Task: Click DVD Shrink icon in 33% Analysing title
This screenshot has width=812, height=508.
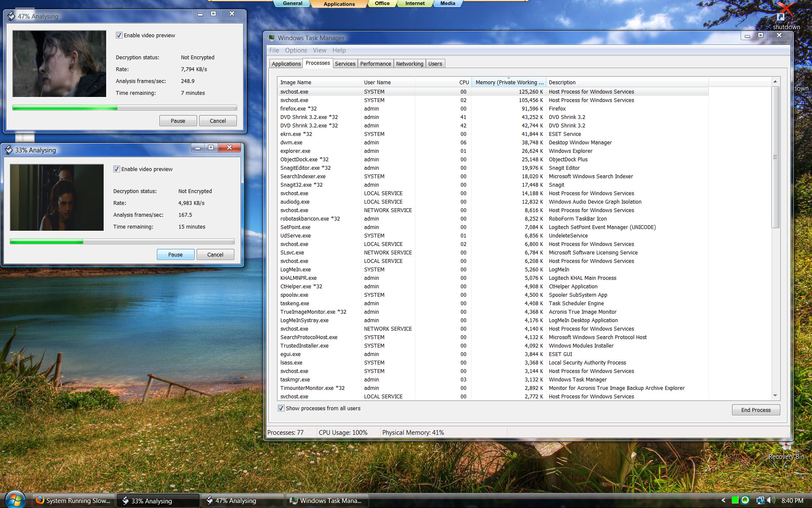Action: (x=9, y=150)
